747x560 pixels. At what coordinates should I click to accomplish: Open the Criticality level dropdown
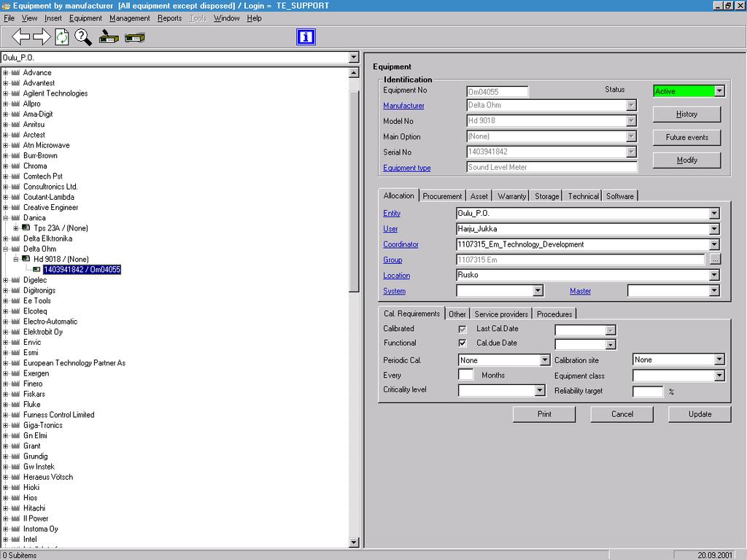(x=539, y=391)
